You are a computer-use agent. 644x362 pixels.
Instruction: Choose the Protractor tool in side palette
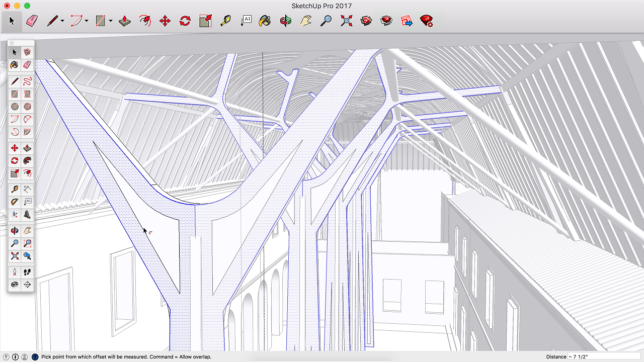tap(15, 202)
